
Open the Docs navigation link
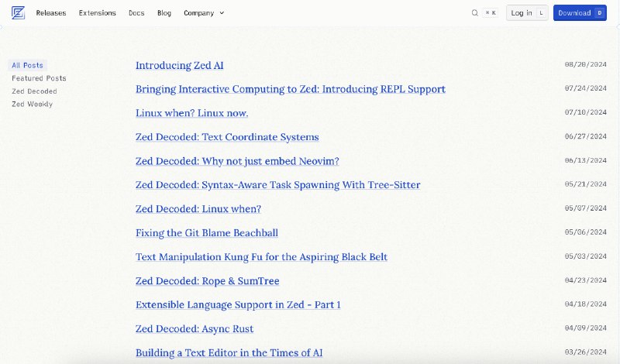coord(136,13)
